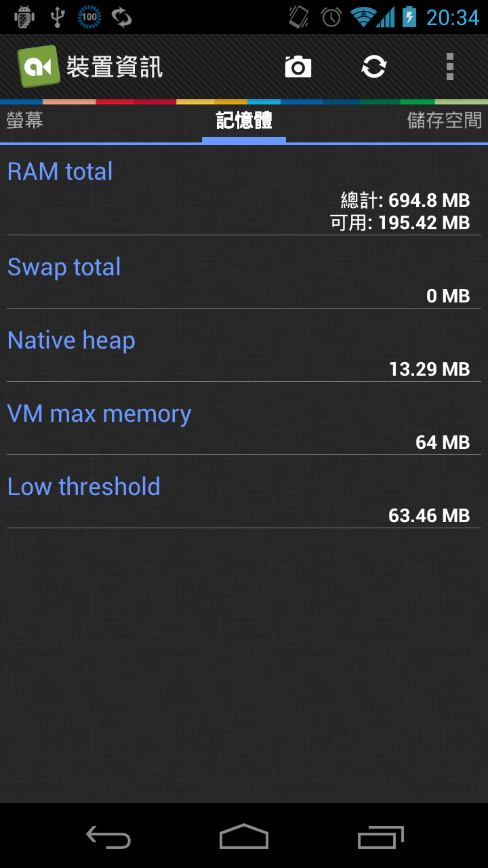Tap the 裝置資訊 app title
Screen dimensions: 488x868
115,67
